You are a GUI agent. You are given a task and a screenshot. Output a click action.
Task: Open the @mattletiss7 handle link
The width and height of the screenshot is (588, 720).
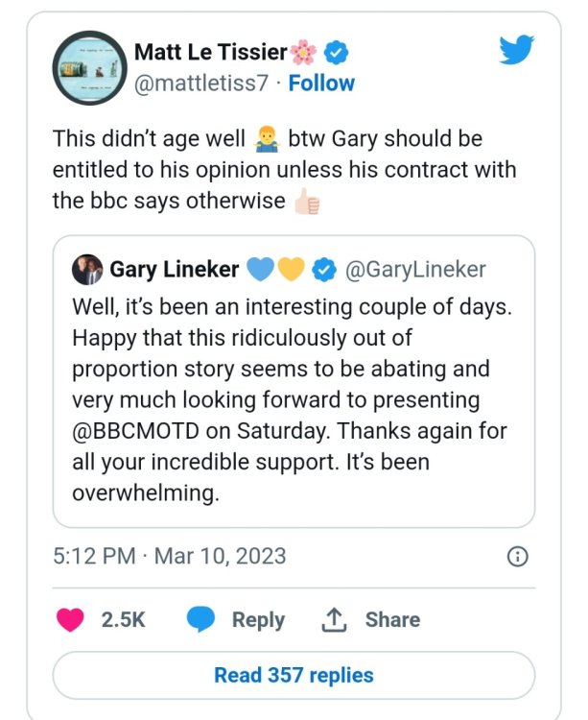pyautogui.click(x=203, y=83)
